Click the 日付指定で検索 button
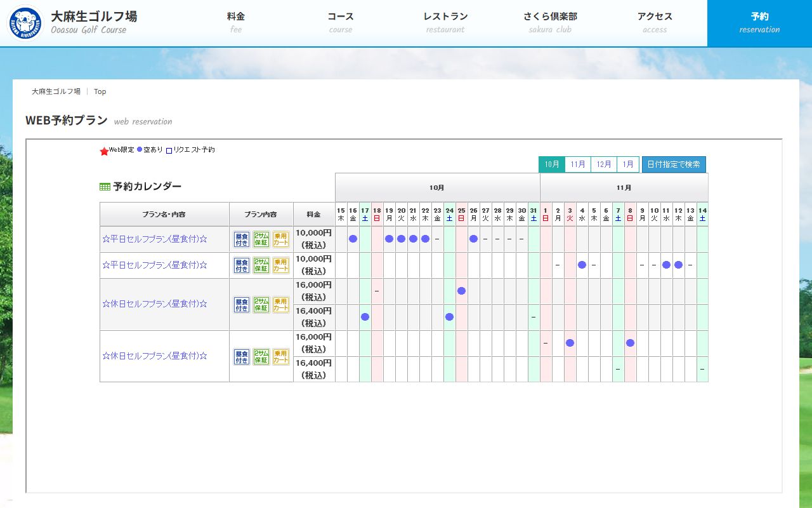812x508 pixels. (674, 164)
